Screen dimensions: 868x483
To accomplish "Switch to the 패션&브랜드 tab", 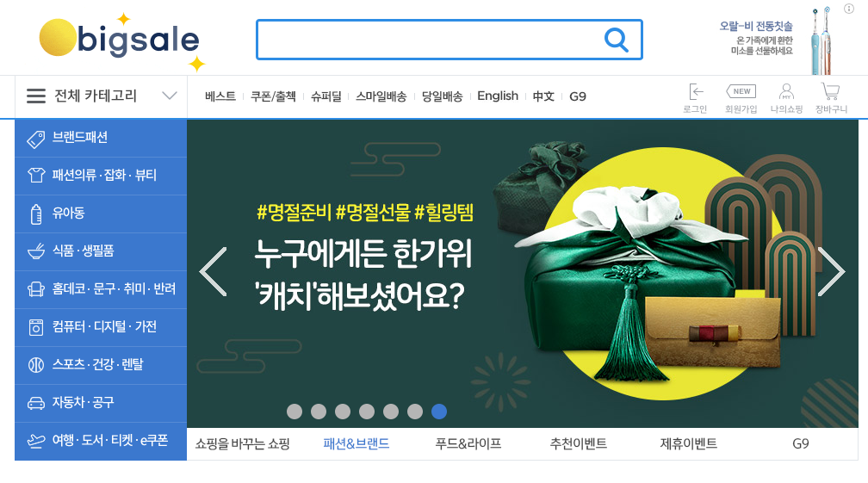I will pyautogui.click(x=356, y=443).
